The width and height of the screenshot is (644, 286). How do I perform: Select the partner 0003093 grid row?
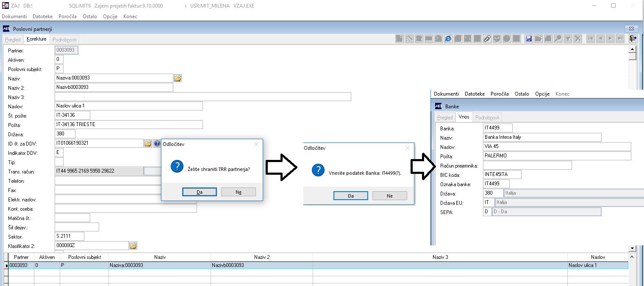pyautogui.click(x=316, y=265)
